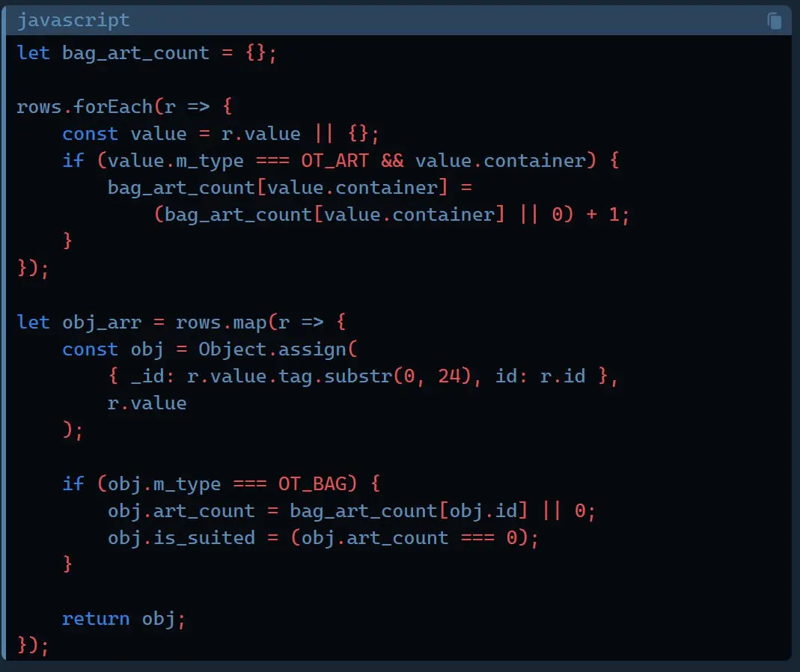Click the forEach method name

point(113,107)
